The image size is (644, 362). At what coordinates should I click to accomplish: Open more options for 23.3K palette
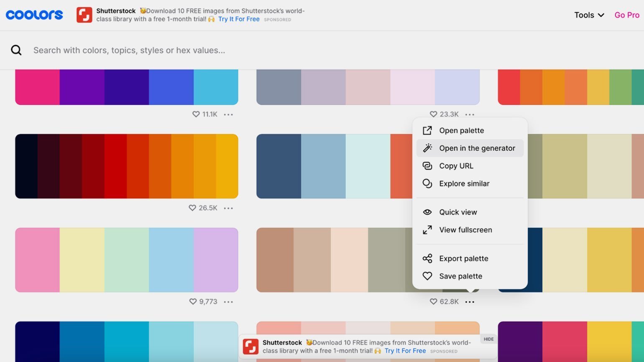pos(470,114)
